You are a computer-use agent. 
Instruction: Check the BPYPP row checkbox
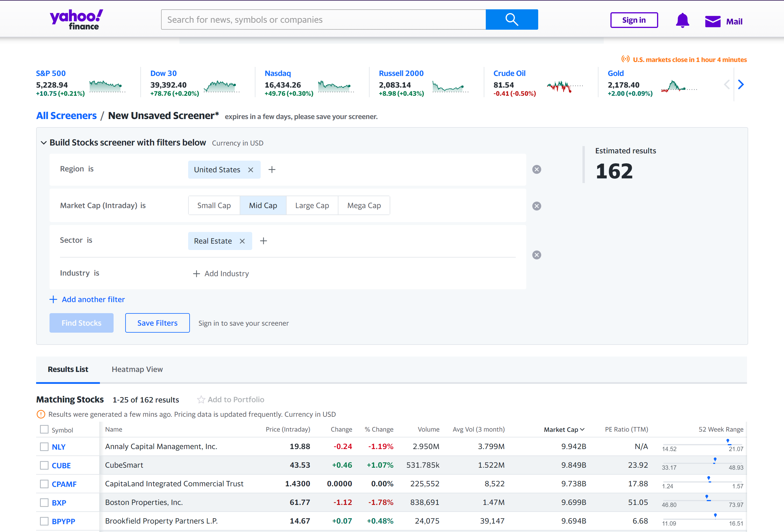(x=44, y=521)
